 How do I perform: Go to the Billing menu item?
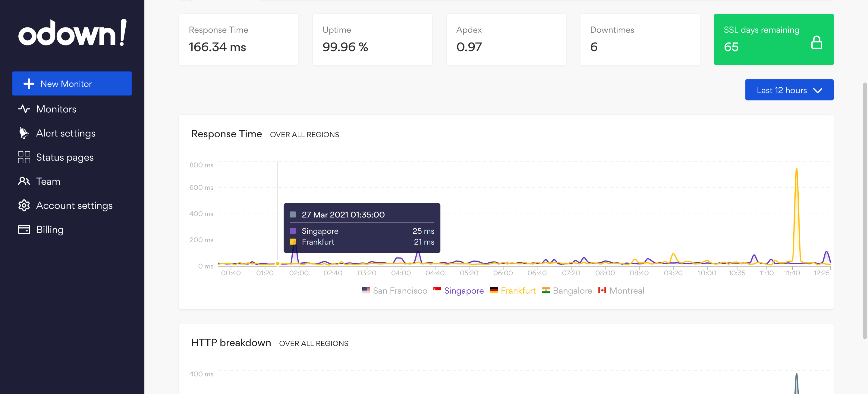pyautogui.click(x=50, y=229)
